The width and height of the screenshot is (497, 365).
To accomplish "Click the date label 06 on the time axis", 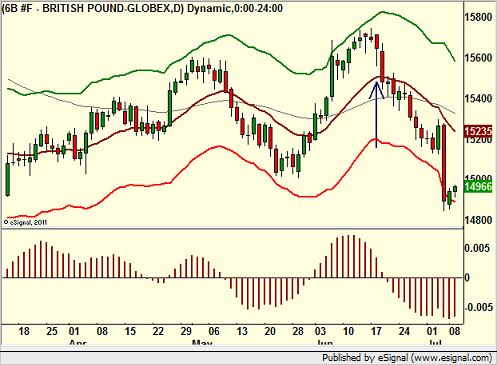I will tap(214, 331).
